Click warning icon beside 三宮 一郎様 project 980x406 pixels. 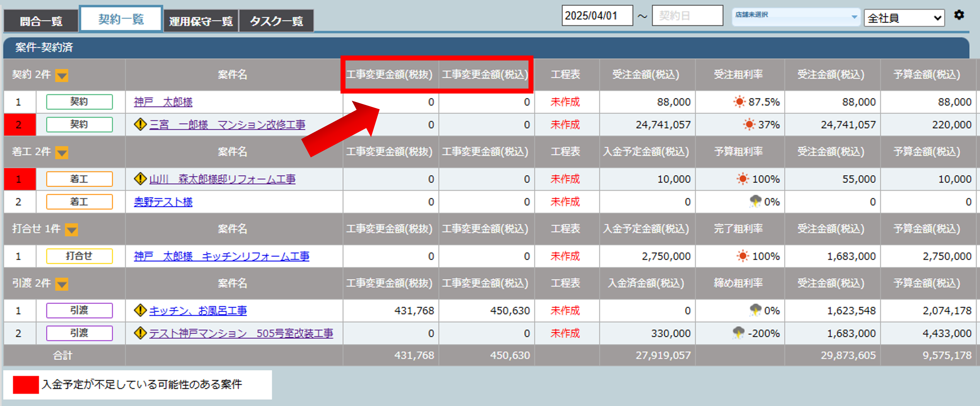click(140, 124)
